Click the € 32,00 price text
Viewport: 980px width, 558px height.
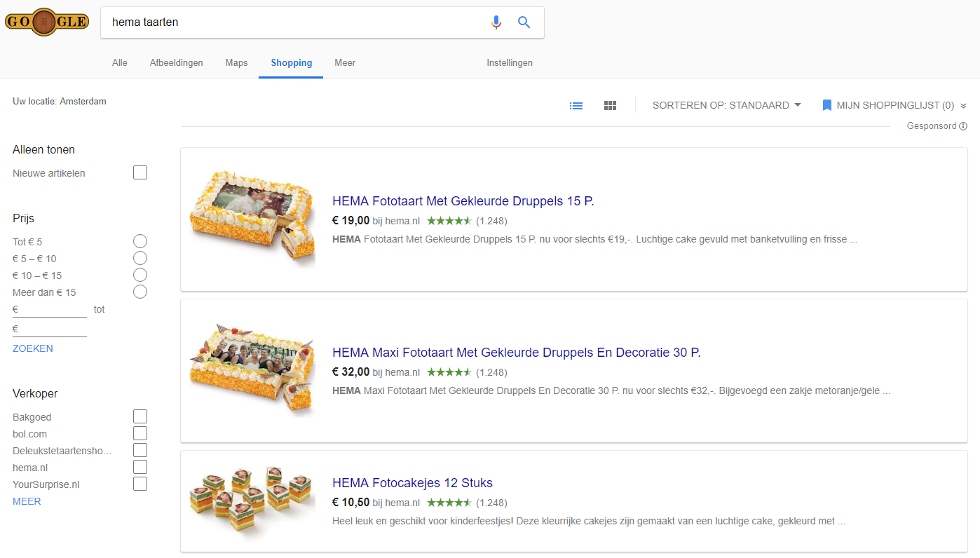(x=351, y=372)
